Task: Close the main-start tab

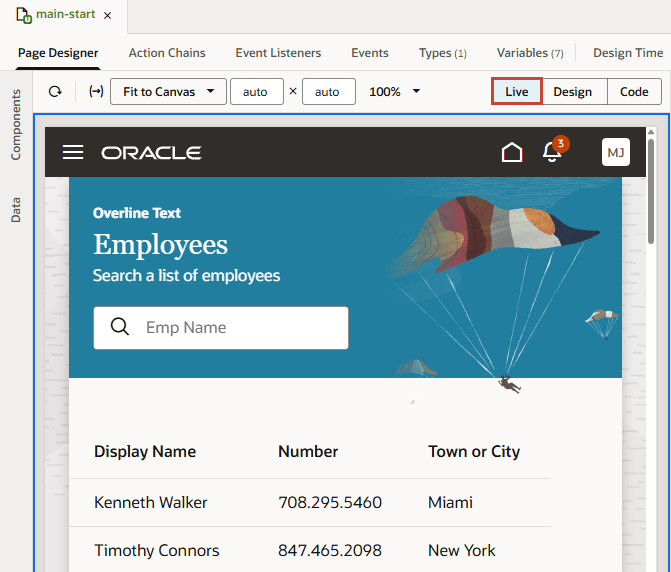Action: click(x=108, y=16)
